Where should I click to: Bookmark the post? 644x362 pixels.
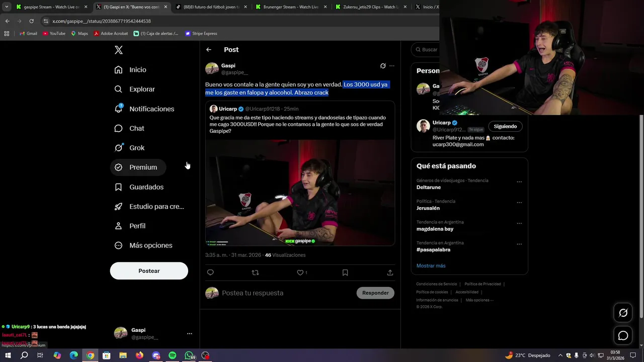coord(345,273)
